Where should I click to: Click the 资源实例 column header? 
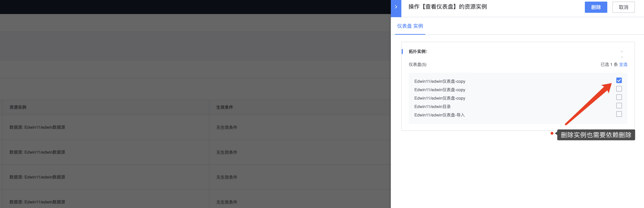point(18,107)
